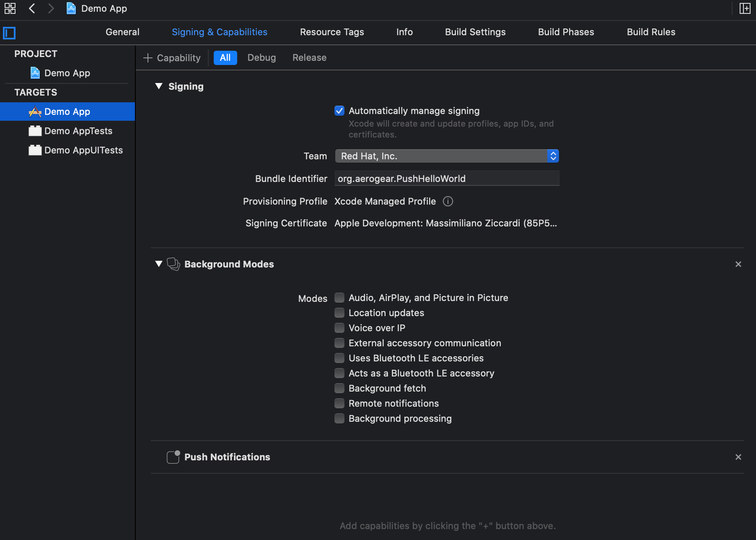Filter capabilities by Debug configuration
756x540 pixels.
[x=261, y=58]
